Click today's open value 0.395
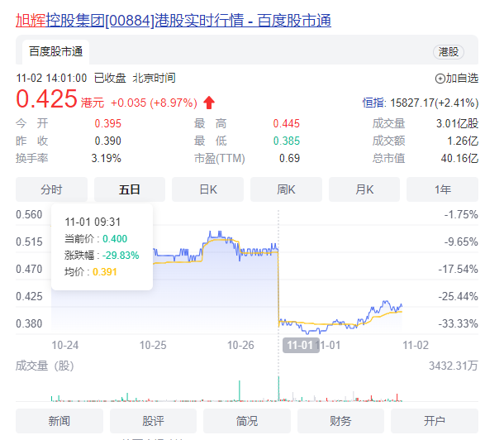This screenshot has width=504, height=440. (x=107, y=123)
